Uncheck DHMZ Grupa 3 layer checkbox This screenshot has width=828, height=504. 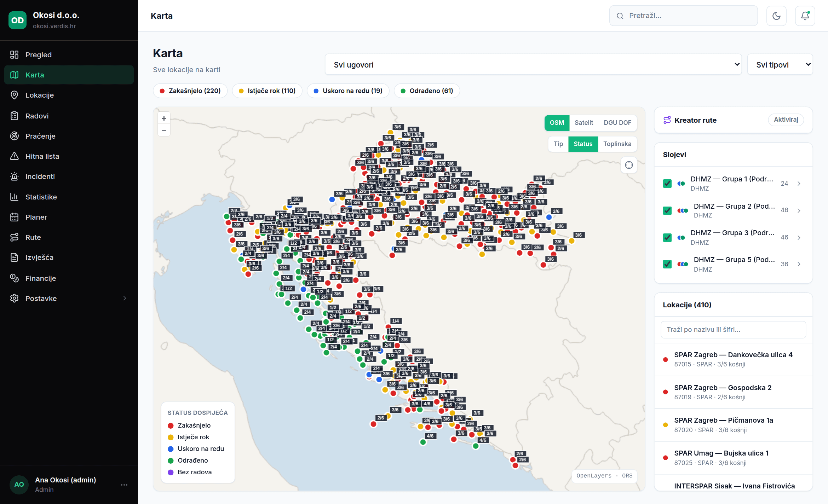[x=667, y=237]
